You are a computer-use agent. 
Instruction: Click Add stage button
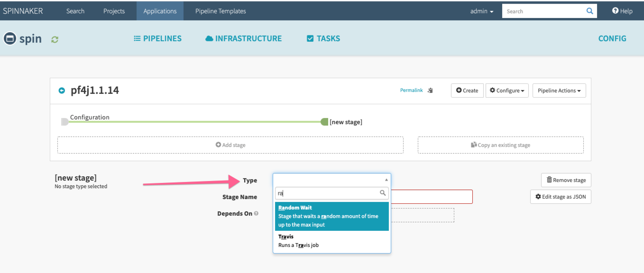230,145
